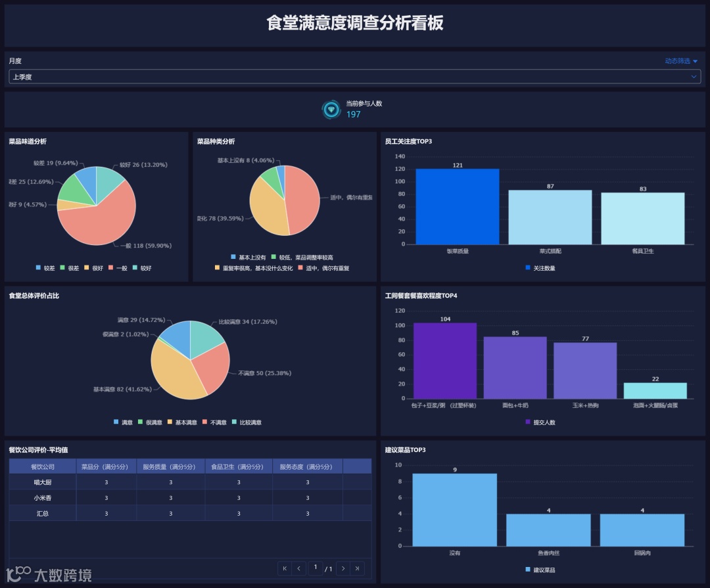Click the 餐饮公司评价-平均值 table title

pyautogui.click(x=39, y=449)
